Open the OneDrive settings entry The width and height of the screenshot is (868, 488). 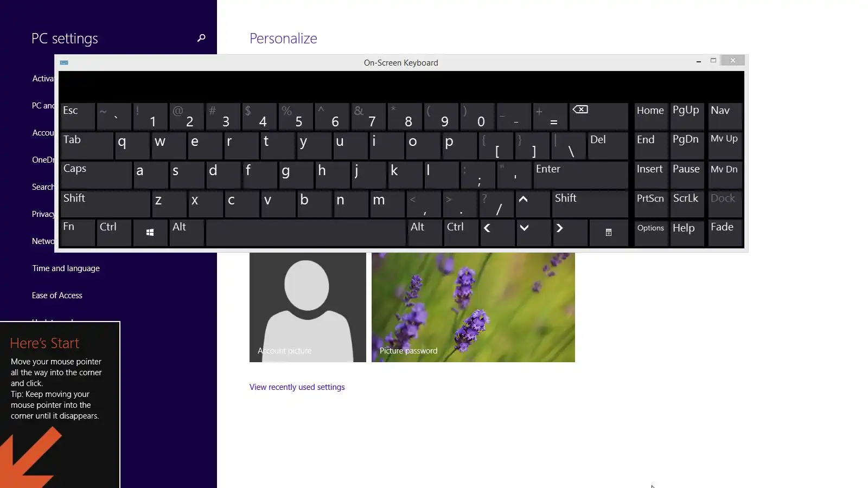43,160
